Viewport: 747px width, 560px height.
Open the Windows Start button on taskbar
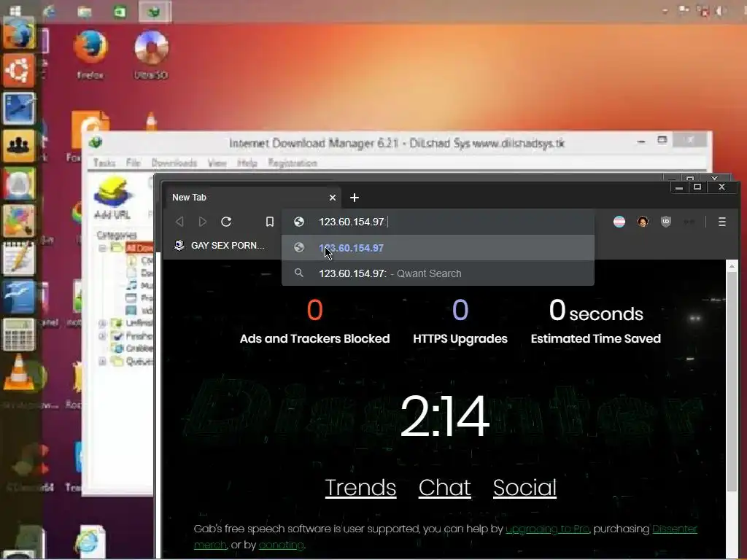point(15,10)
